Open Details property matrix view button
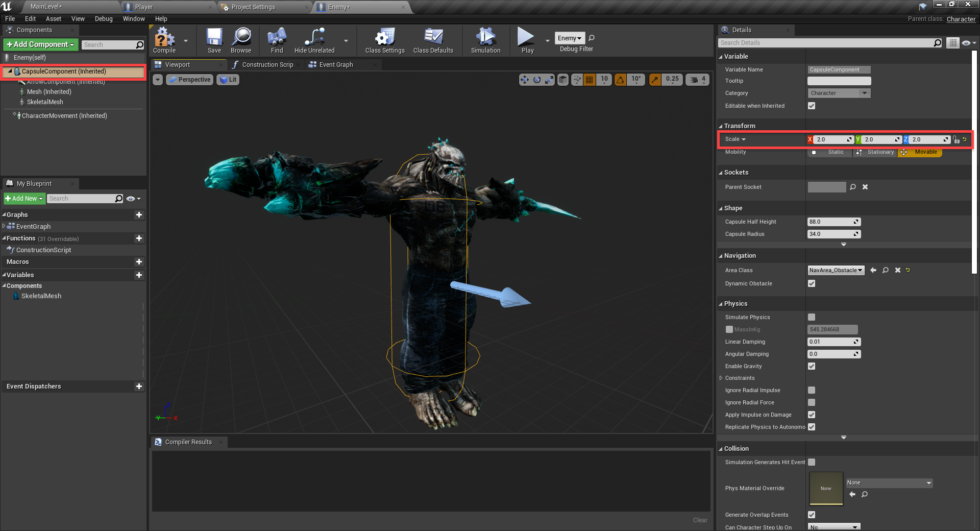The height and width of the screenshot is (531, 980). pos(952,43)
